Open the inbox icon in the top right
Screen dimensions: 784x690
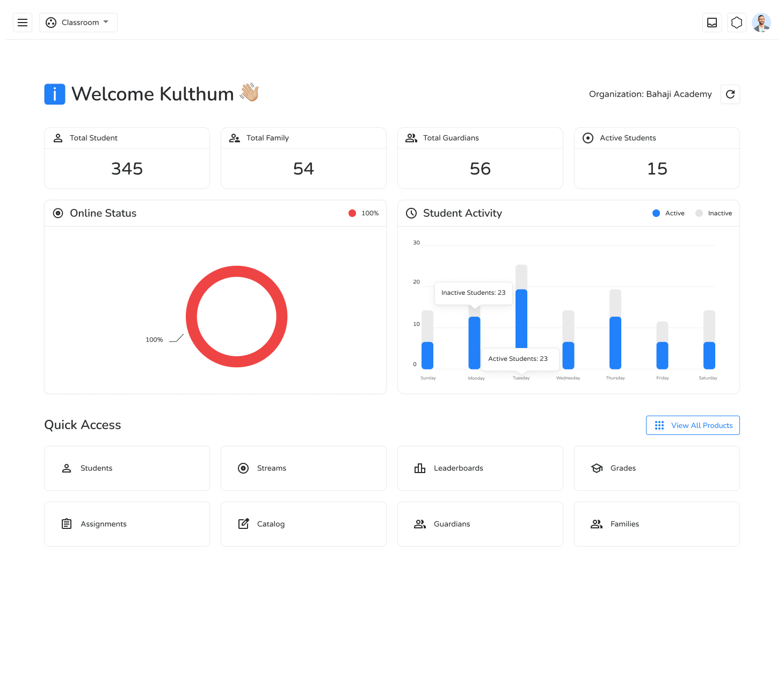[x=712, y=23]
